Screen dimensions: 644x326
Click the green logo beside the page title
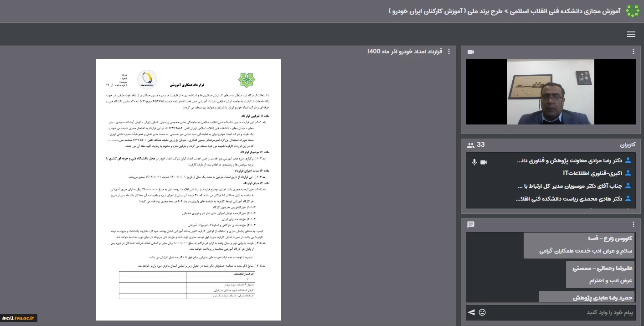[632, 11]
